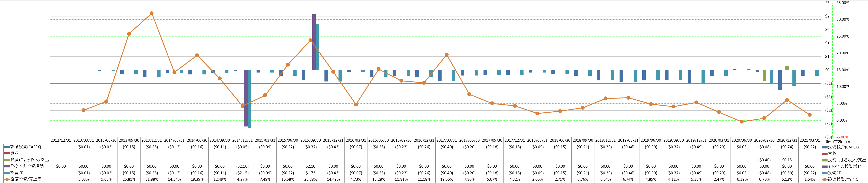
Task: Click the 3.03% ratio cell
Action: (x=84, y=179)
